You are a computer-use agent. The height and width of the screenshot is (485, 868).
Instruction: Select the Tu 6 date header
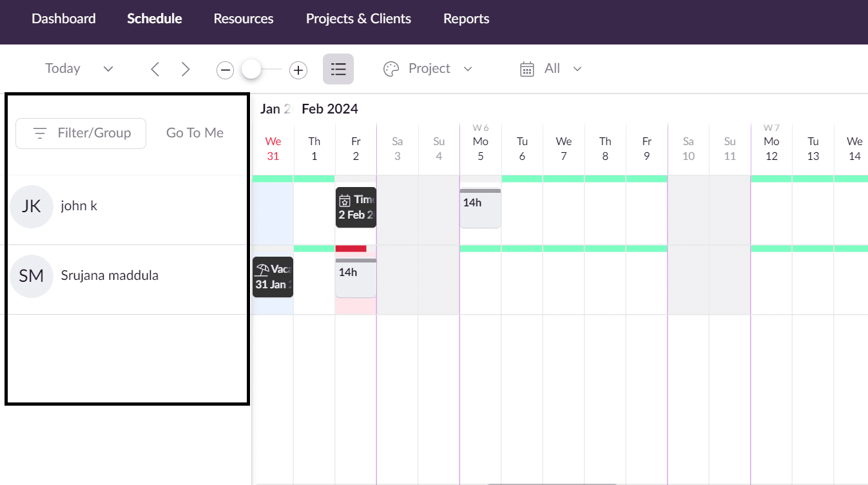522,148
